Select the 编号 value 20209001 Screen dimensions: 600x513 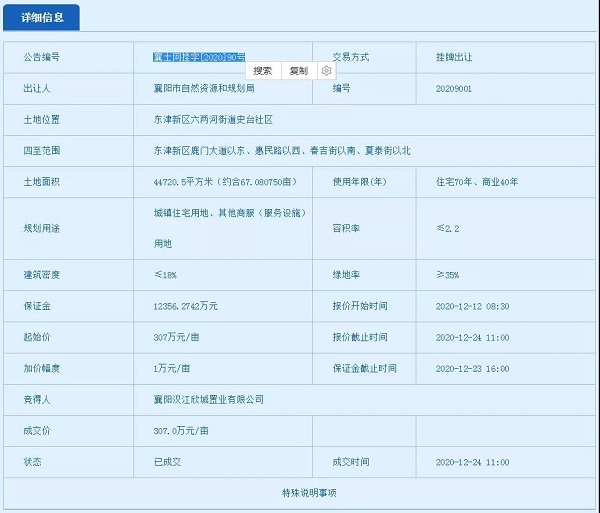(457, 88)
